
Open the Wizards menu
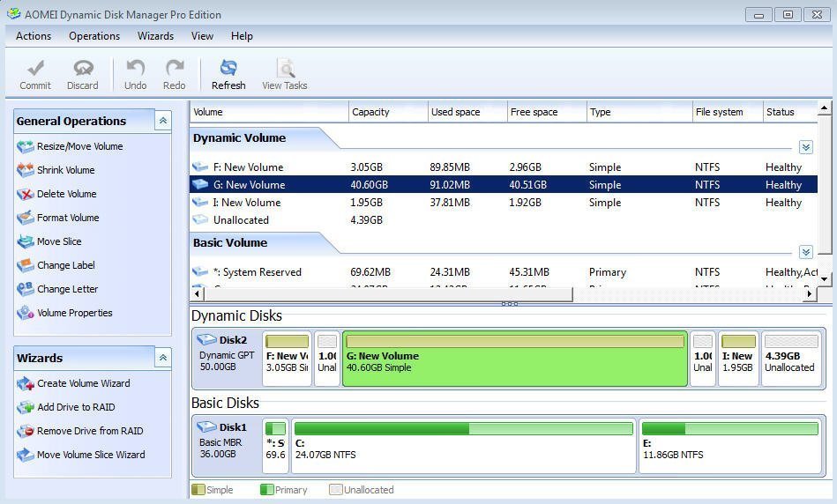point(155,36)
